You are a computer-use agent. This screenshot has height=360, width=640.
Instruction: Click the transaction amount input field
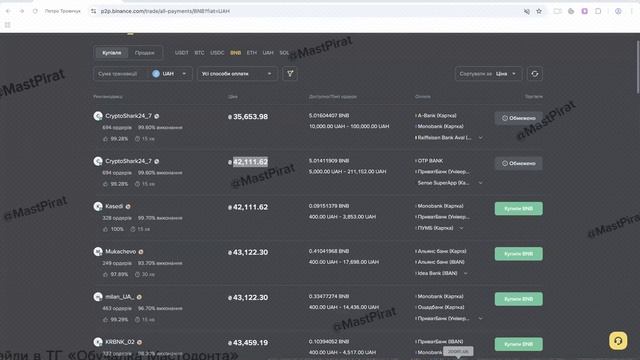click(x=120, y=74)
